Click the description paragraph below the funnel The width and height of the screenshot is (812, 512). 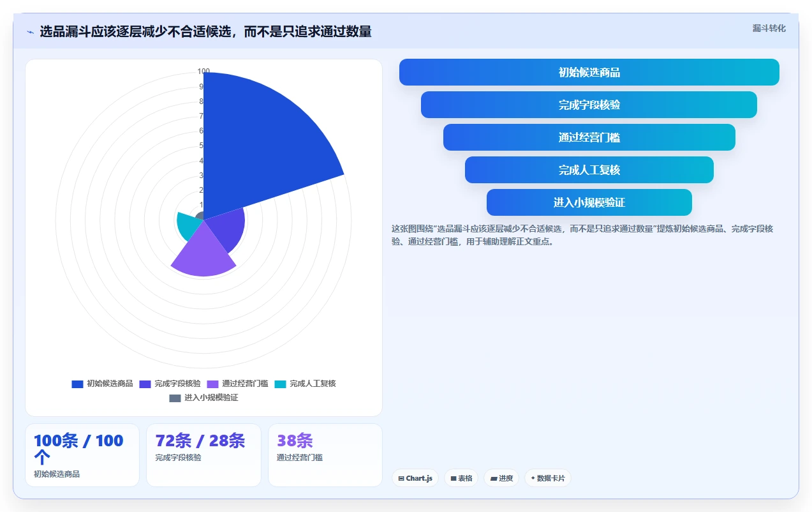582,235
